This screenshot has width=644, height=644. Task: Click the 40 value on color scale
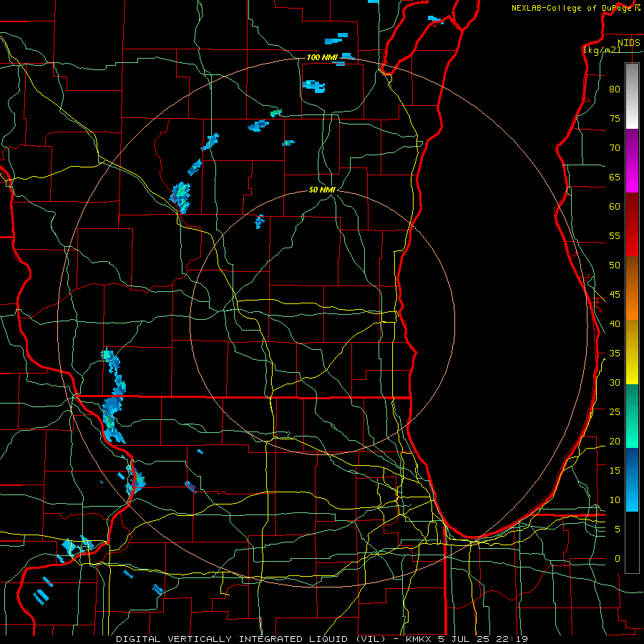[615, 324]
